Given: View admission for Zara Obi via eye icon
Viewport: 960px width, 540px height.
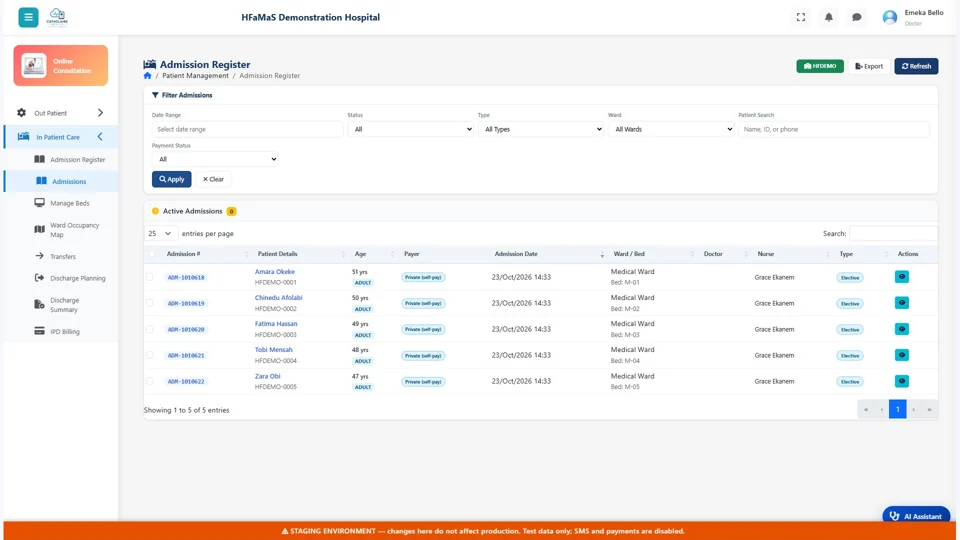Looking at the screenshot, I should point(901,381).
